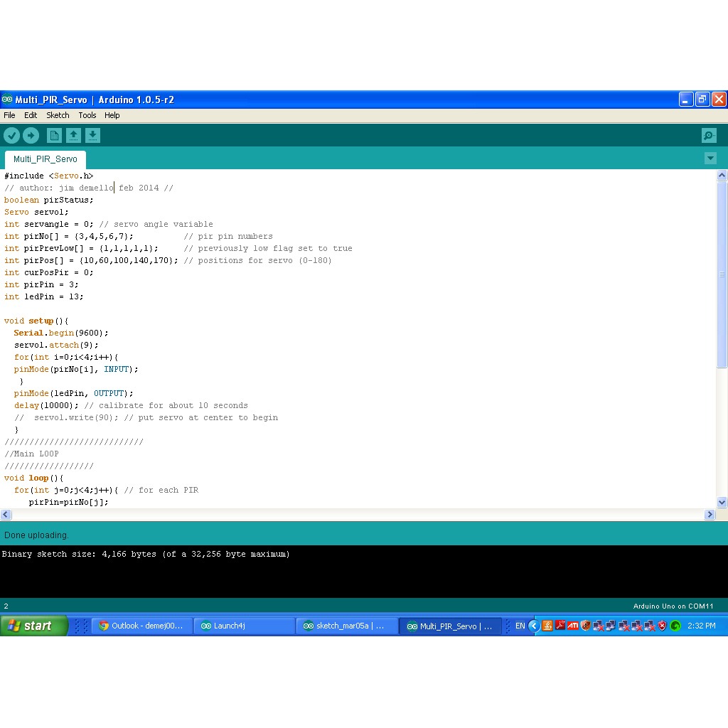Screen dimensions: 728x728
Task: Click 'pirPin=pirNo[j];' line
Action: [69, 502]
